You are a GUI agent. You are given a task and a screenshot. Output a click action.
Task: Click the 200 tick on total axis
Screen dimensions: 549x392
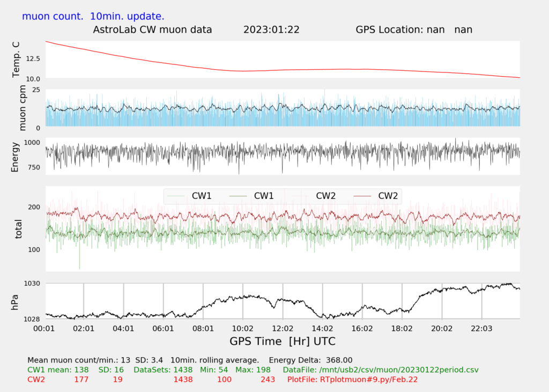(x=34, y=207)
